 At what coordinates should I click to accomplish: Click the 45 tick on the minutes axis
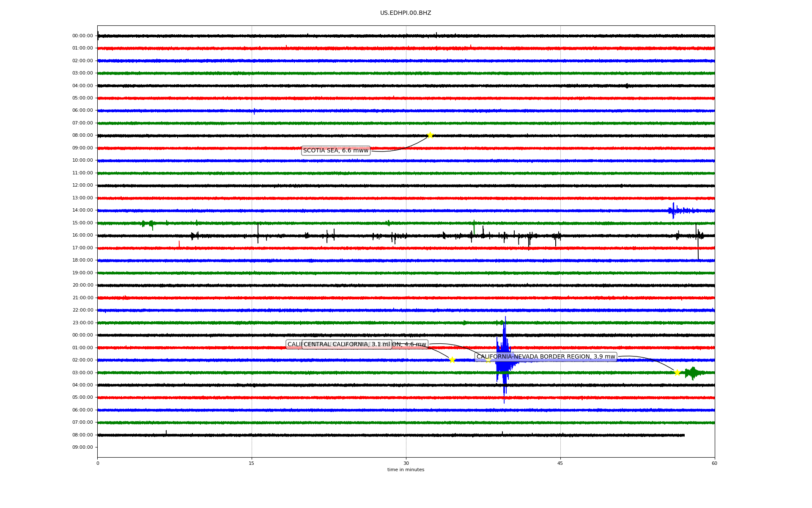point(560,464)
